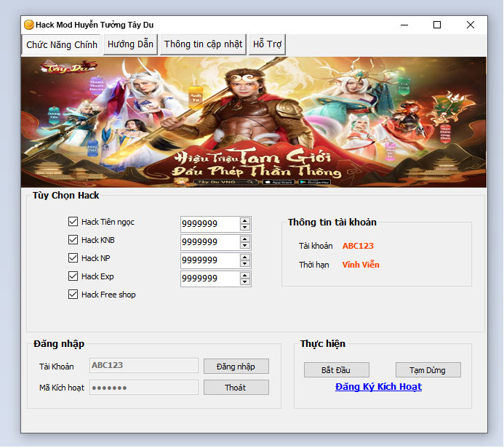Viewport: 504px width, 448px height.
Task: Increase Hack KNB value with up arrow
Action: [x=245, y=239]
